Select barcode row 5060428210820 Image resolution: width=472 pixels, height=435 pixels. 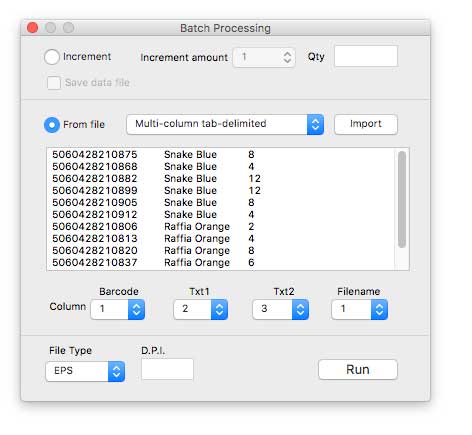click(x=221, y=250)
